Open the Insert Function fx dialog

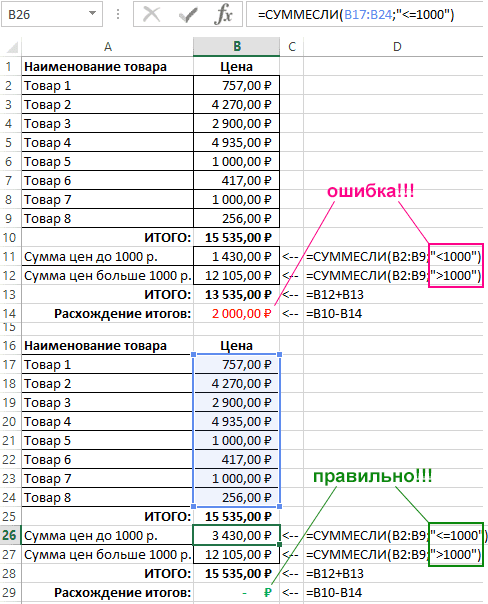(223, 15)
